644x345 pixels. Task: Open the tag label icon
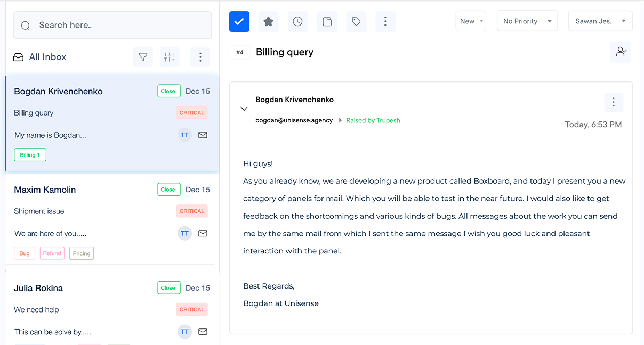click(x=356, y=21)
